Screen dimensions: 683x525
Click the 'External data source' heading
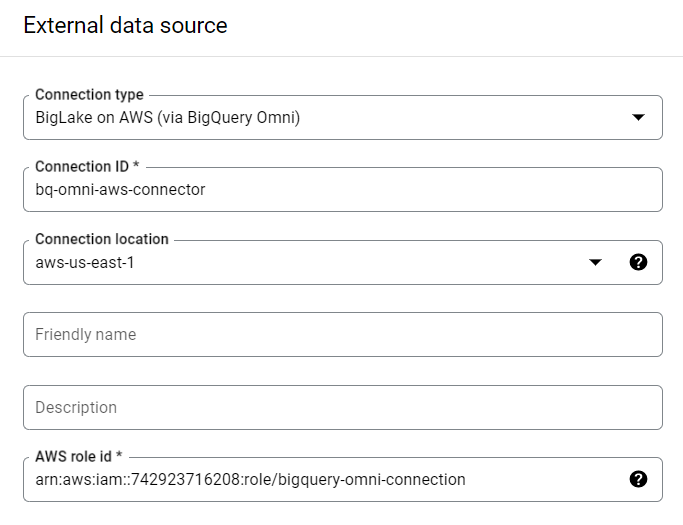[125, 25]
